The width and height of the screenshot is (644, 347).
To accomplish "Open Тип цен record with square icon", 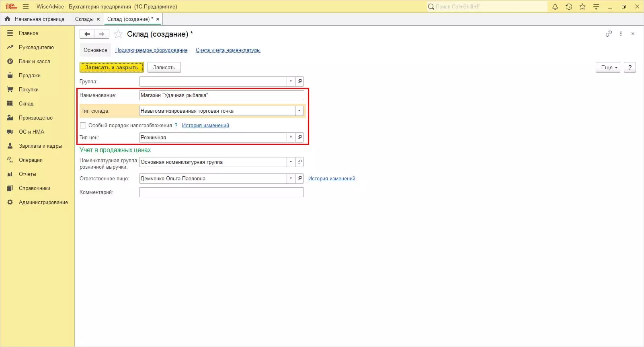I will [299, 137].
